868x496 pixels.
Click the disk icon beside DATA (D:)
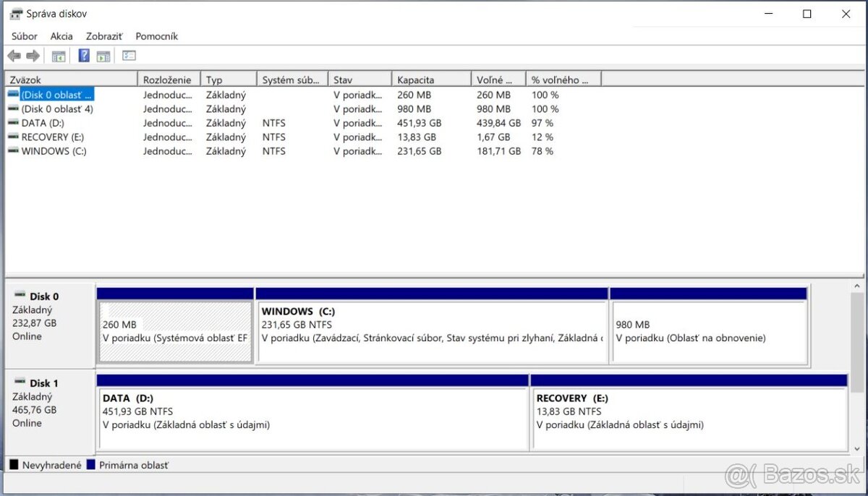point(14,123)
